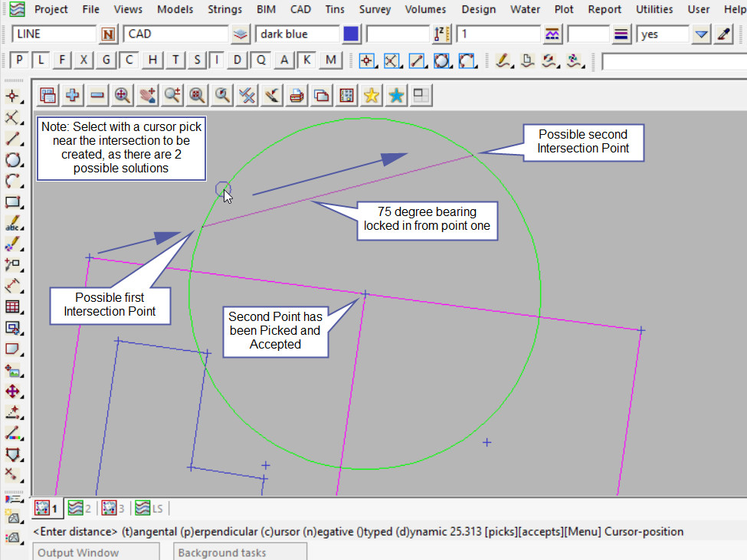Screen dimensions: 747x560
Task: Click the print plan view icon
Action: coord(297,95)
